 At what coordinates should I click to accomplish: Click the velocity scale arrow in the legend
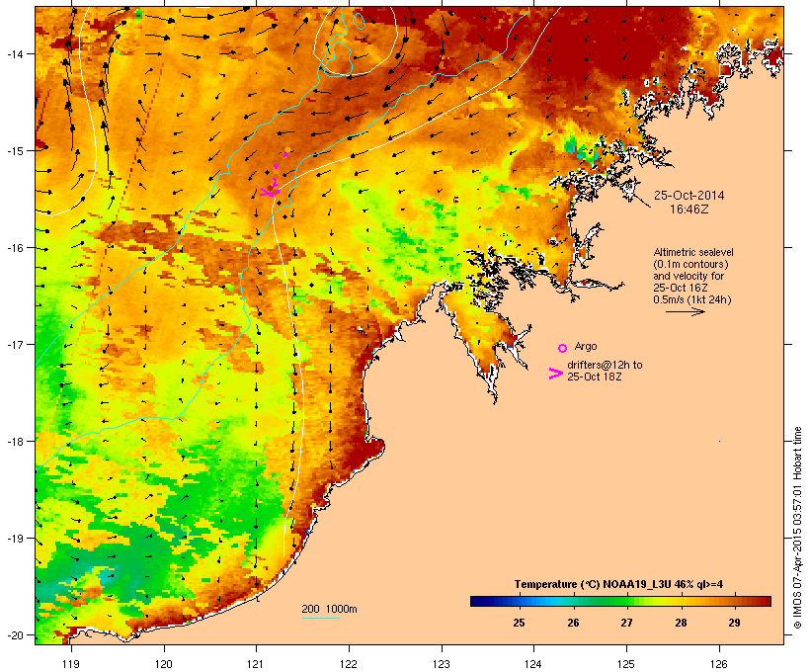[685, 311]
